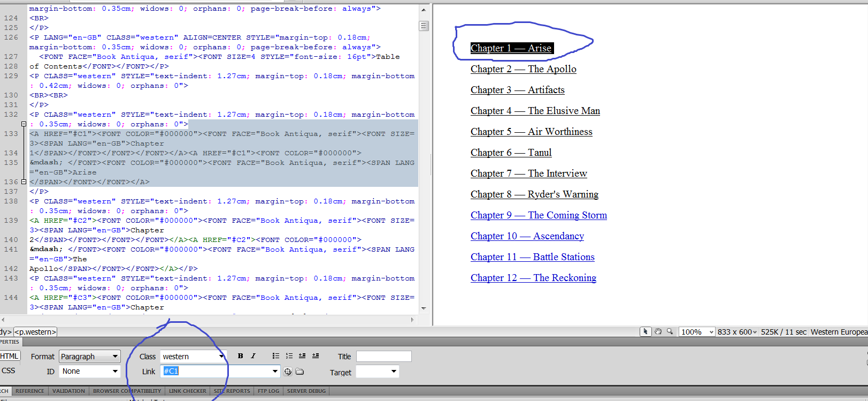The width and height of the screenshot is (868, 401).
Task: Open the Server Debug tab
Action: [306, 391]
